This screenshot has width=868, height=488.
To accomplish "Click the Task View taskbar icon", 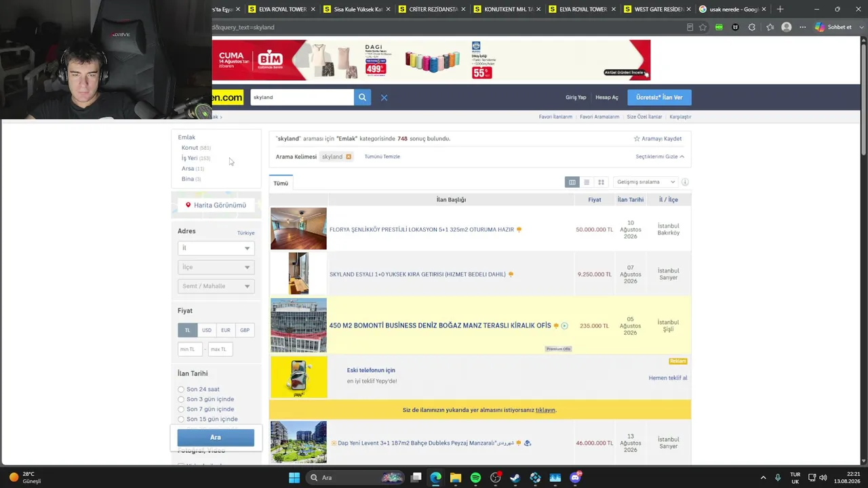I will [x=416, y=478].
